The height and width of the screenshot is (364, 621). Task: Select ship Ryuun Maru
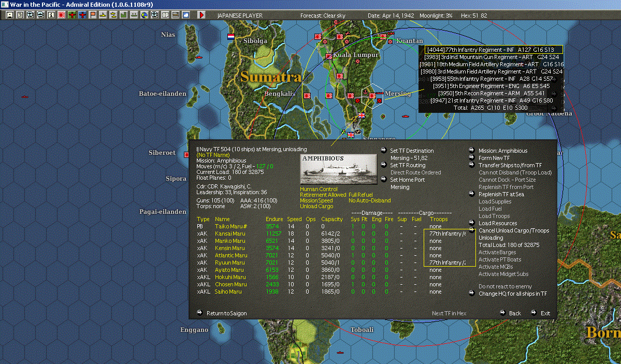point(230,262)
